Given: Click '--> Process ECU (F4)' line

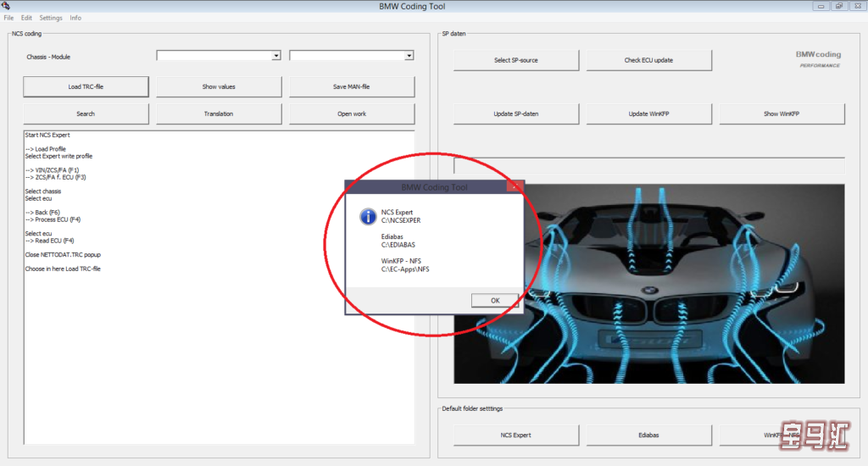Looking at the screenshot, I should pos(53,219).
